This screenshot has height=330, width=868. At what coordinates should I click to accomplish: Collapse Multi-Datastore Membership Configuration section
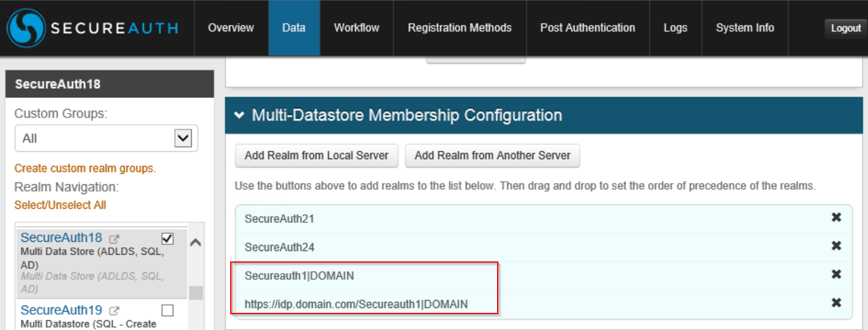point(239,114)
